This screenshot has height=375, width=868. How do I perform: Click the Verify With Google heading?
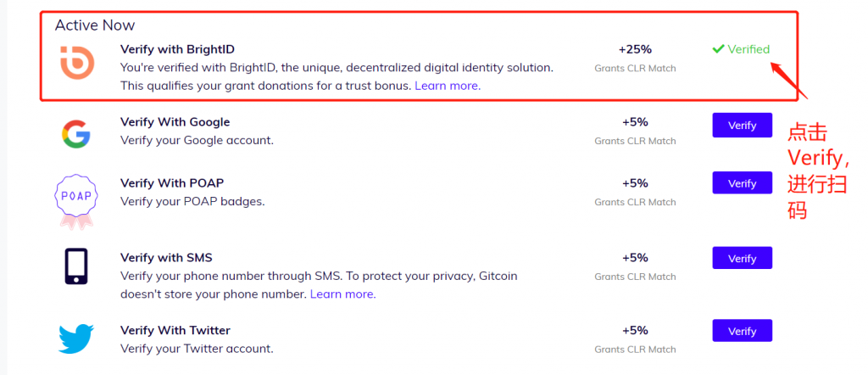point(175,122)
